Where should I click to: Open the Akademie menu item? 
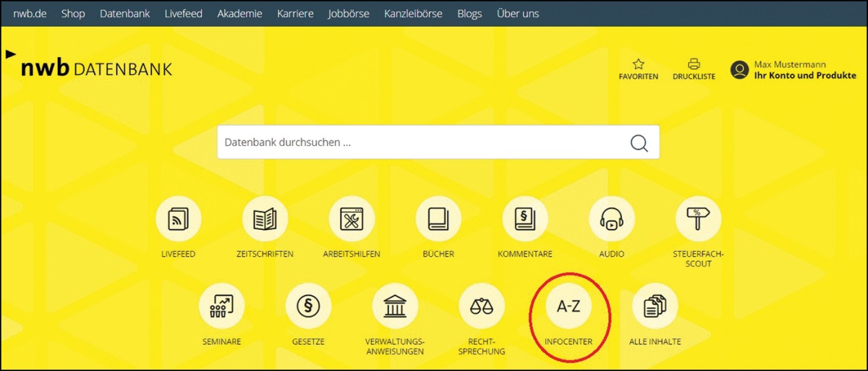pos(239,14)
